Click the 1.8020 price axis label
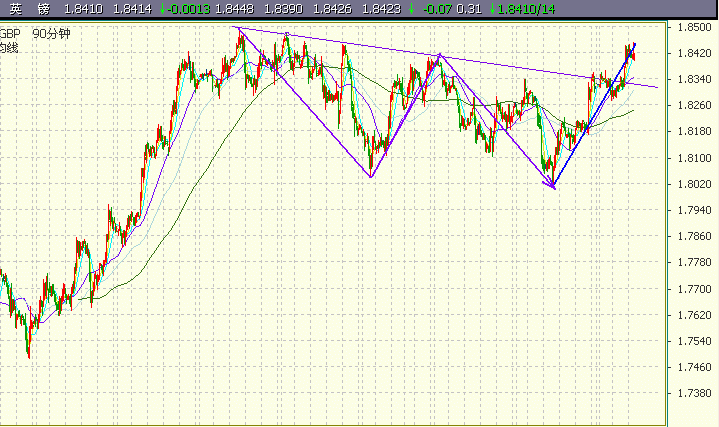 point(694,184)
